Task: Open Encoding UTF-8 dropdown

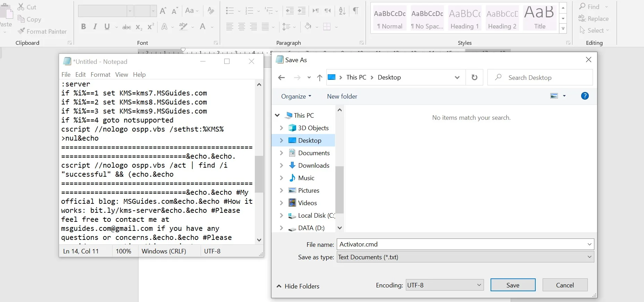Action: 445,285
